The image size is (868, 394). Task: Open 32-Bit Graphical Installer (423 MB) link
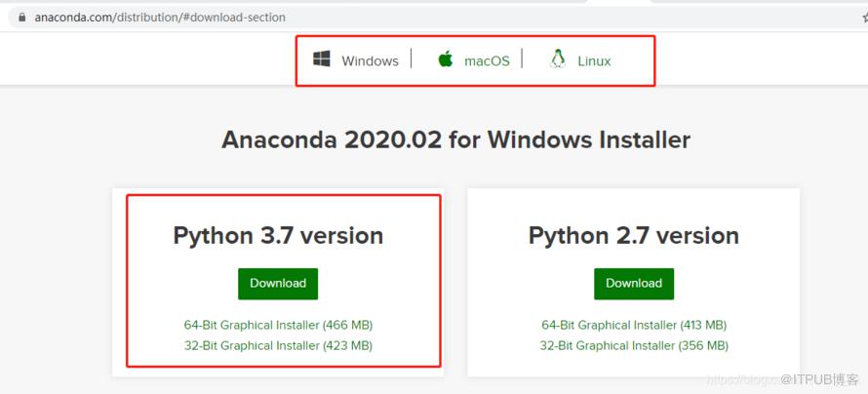(x=279, y=346)
